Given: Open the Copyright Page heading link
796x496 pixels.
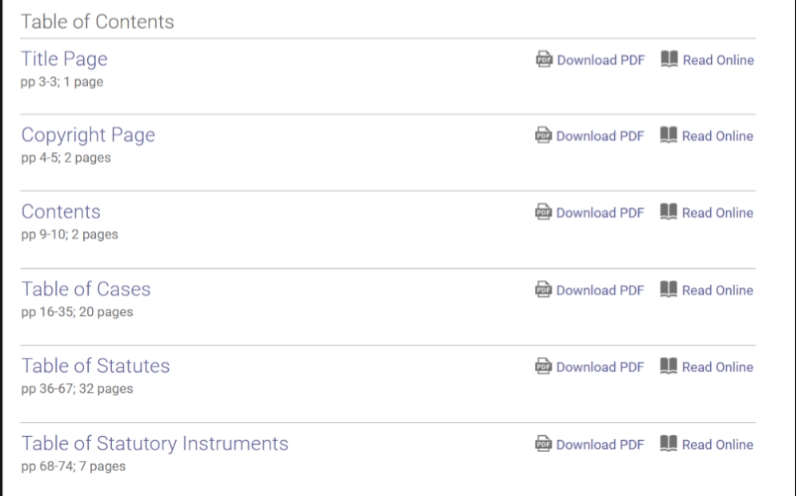Looking at the screenshot, I should 88,135.
